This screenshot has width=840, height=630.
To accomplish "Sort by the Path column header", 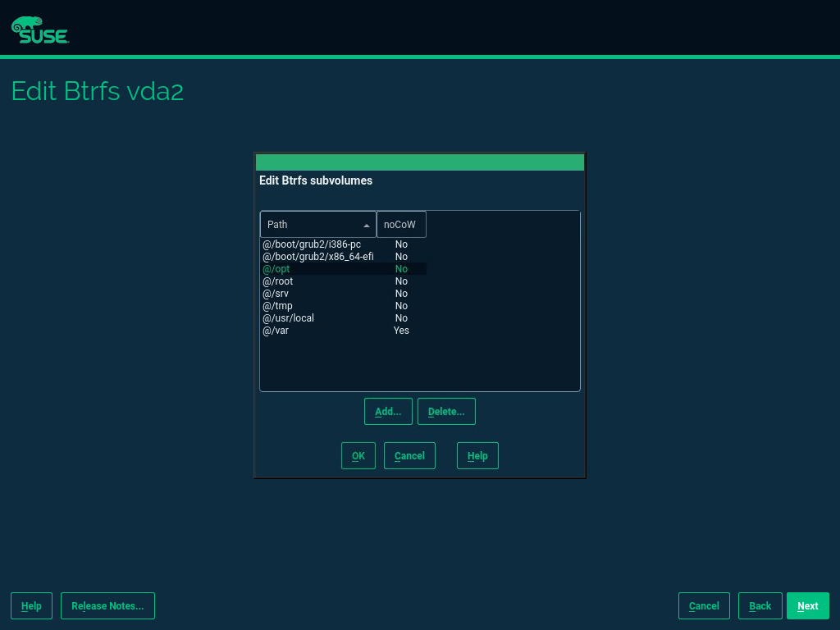I will (x=312, y=225).
